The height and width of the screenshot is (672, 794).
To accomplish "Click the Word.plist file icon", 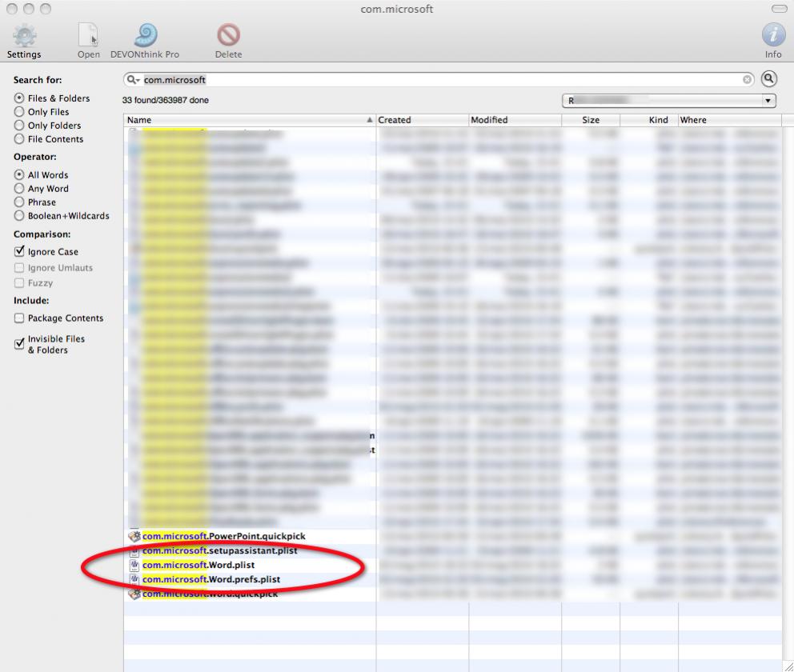I will [134, 565].
